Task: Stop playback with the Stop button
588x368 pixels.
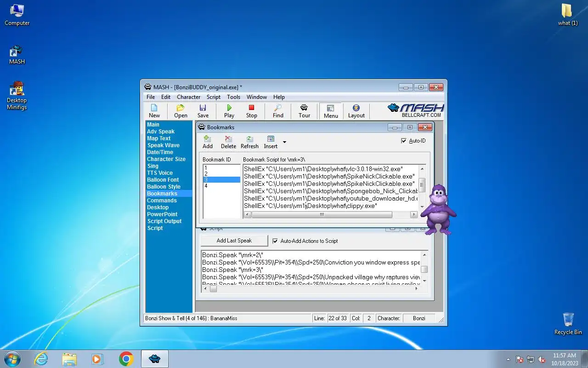Action: click(x=252, y=111)
